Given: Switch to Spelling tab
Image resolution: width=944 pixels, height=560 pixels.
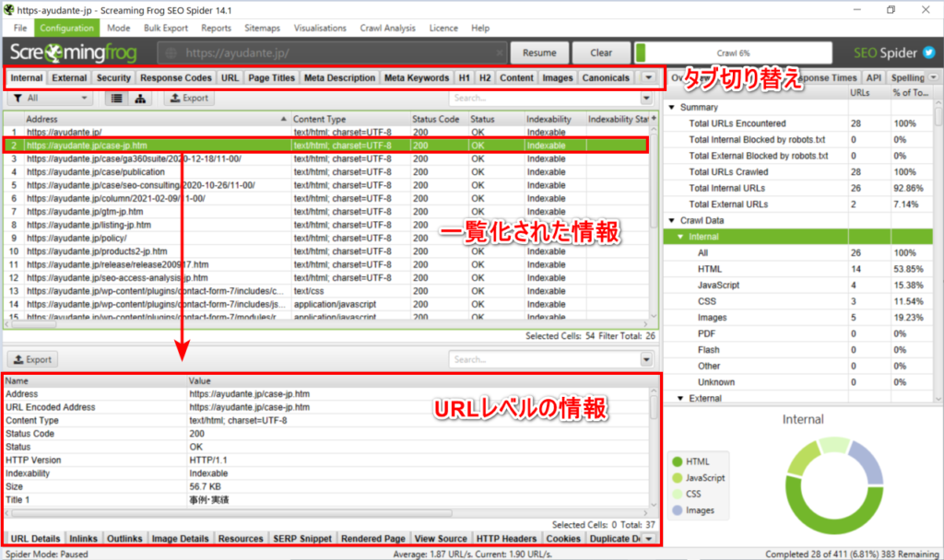Looking at the screenshot, I should coord(907,77).
